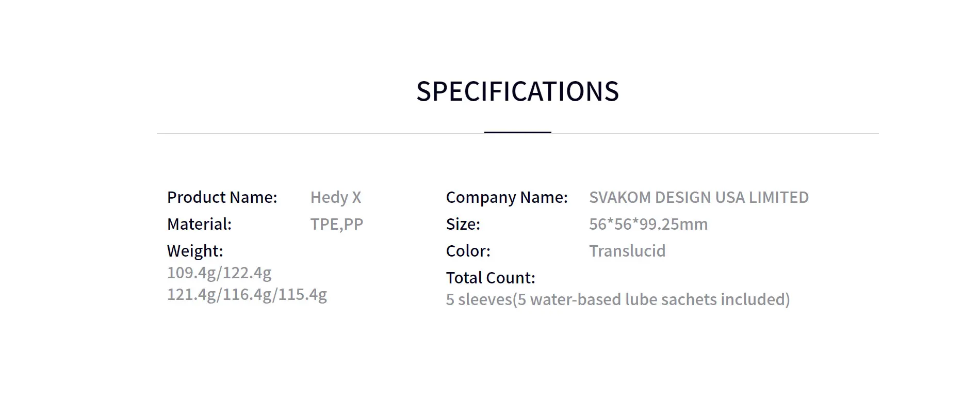This screenshot has height=413, width=980.
Task: Click the Material label
Action: coord(199,224)
